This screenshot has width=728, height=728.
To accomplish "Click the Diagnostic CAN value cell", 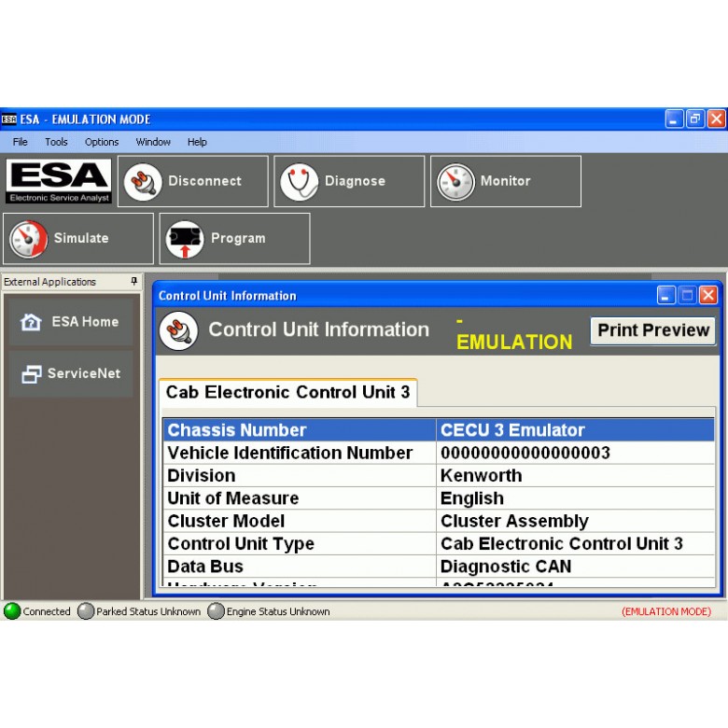I will click(x=575, y=567).
